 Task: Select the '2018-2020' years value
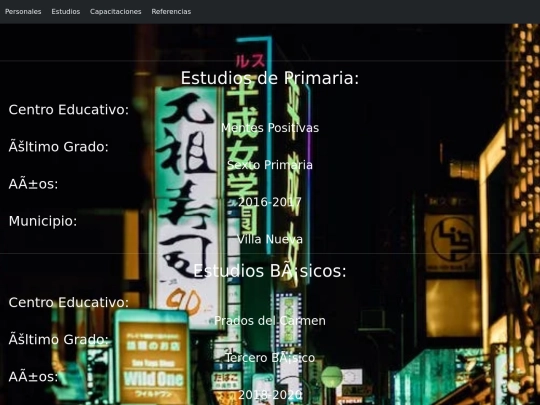[270, 395]
